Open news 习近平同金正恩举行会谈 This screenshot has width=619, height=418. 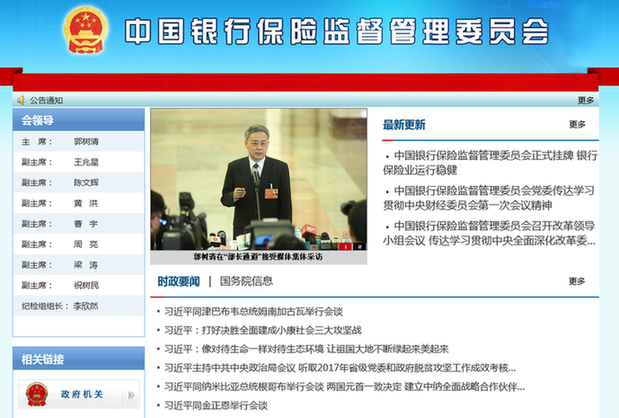pos(216,405)
